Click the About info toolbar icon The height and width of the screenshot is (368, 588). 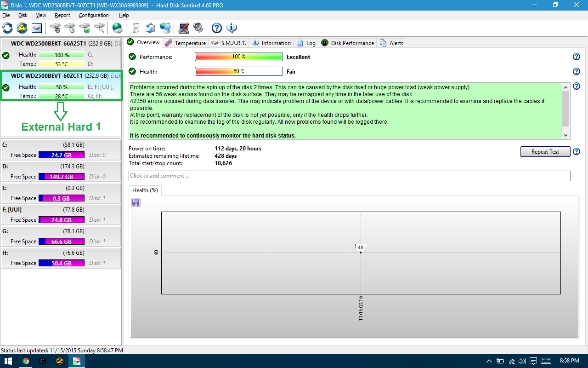click(x=232, y=28)
